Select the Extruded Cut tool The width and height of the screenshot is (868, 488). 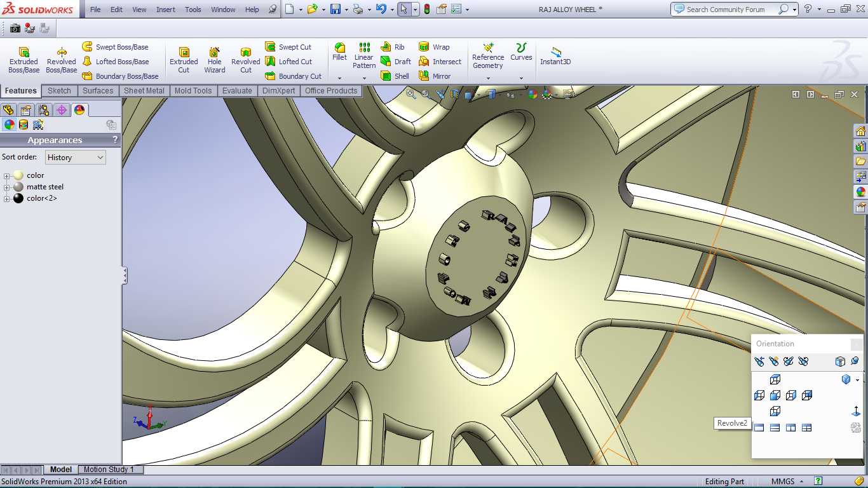pyautogui.click(x=184, y=60)
